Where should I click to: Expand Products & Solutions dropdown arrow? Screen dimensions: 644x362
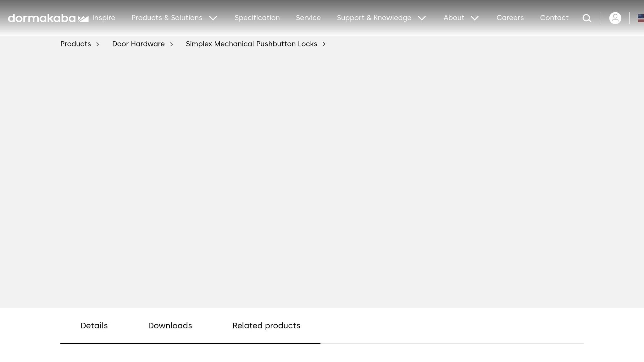pos(213,18)
